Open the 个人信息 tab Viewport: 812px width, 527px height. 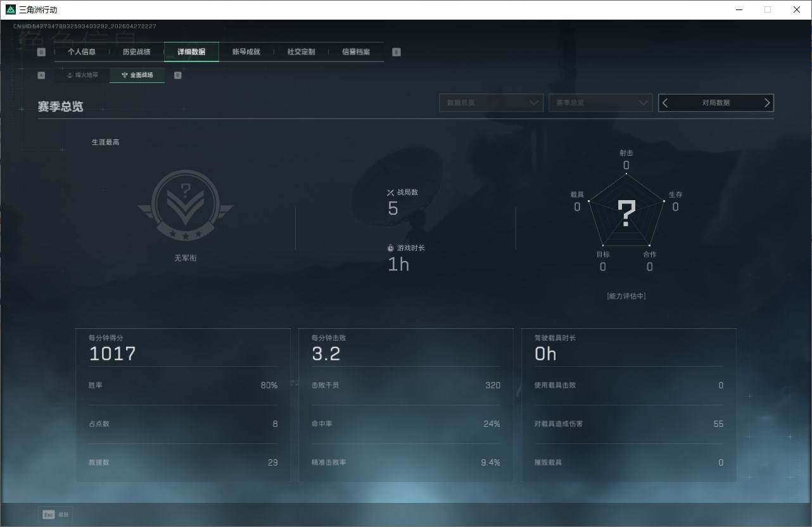pos(82,52)
